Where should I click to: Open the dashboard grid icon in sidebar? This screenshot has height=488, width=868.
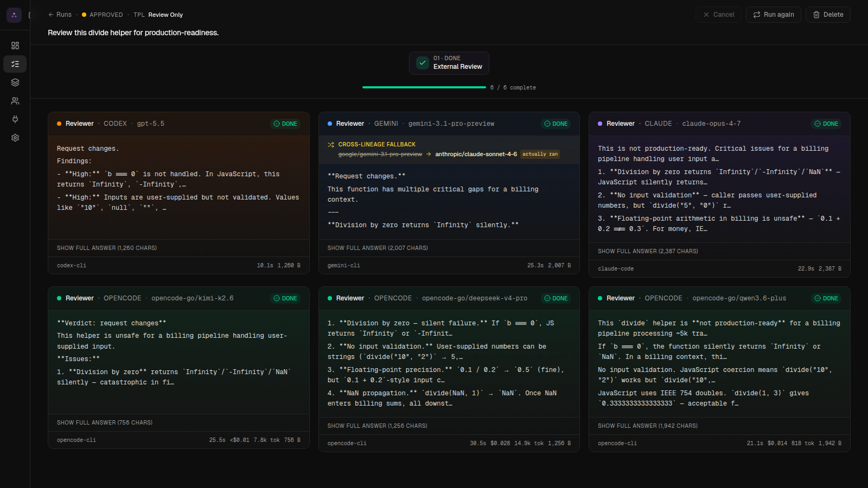pos(15,46)
